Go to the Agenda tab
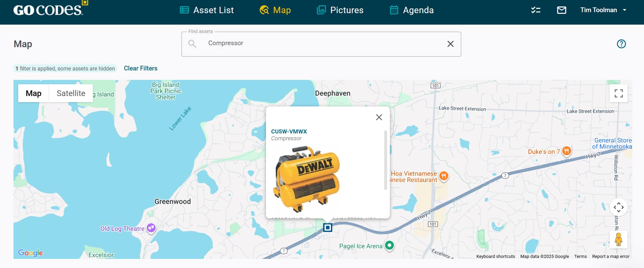Image resolution: width=644 pixels, height=268 pixels. 411,10
